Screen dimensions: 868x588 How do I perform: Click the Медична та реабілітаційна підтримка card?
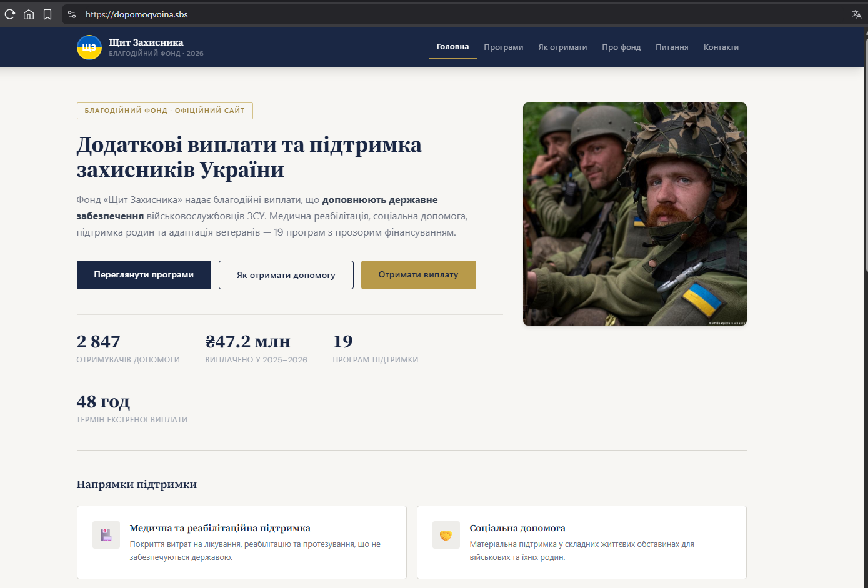pos(242,542)
